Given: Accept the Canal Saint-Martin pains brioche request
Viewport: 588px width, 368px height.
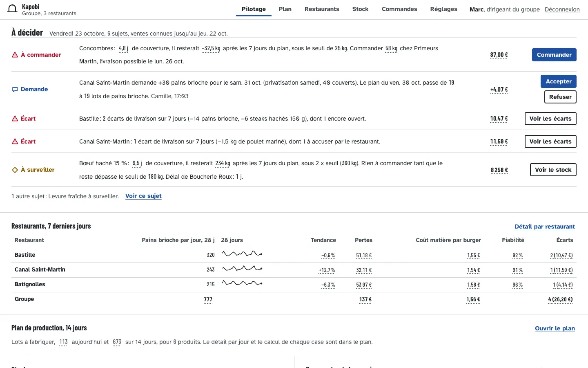Looking at the screenshot, I should coord(559,81).
